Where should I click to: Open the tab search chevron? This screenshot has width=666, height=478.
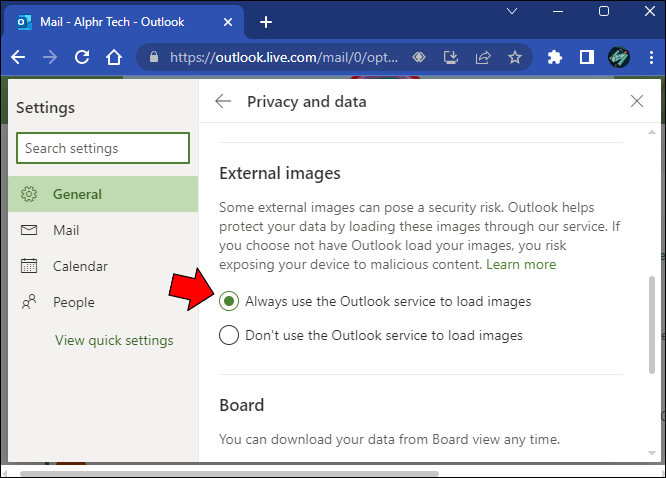pyautogui.click(x=512, y=11)
